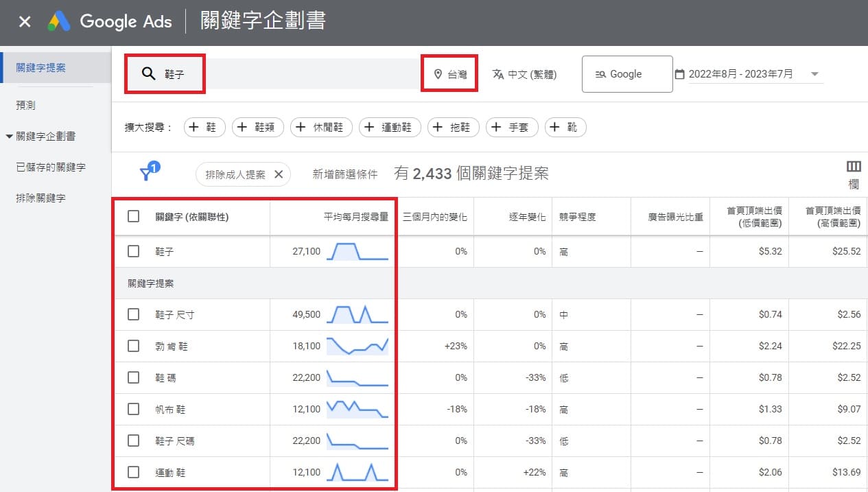Sort by 廣告曝光比重 column header

(x=676, y=217)
